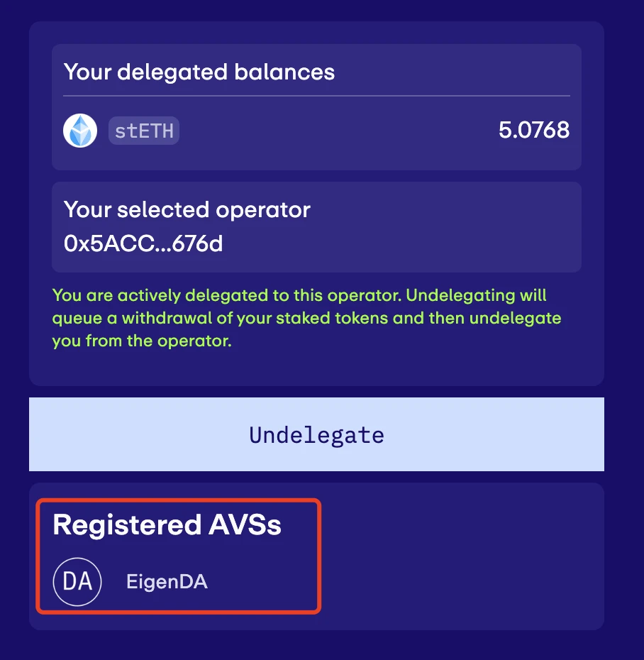
Task: Click the green active delegation notice text
Action: (306, 318)
